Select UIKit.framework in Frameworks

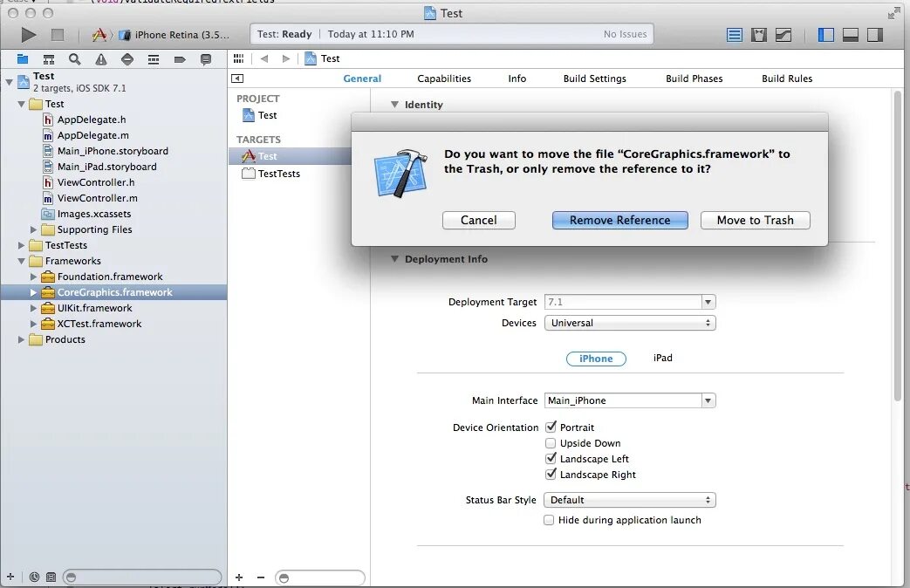(x=94, y=308)
